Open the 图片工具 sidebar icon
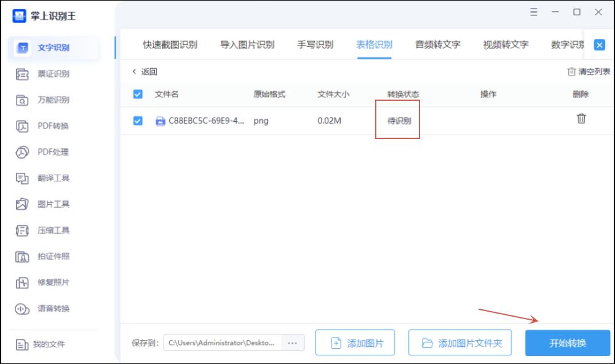The height and width of the screenshot is (364, 615). pos(22,204)
